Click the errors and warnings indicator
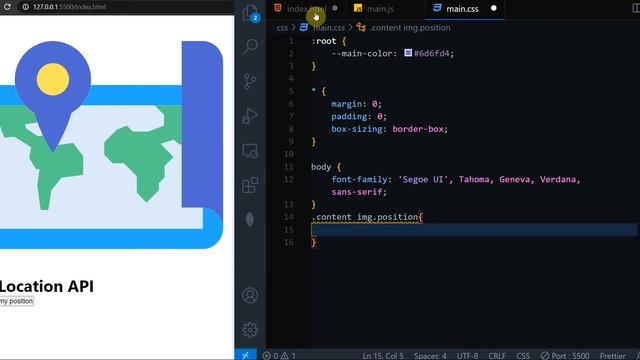 [279, 356]
